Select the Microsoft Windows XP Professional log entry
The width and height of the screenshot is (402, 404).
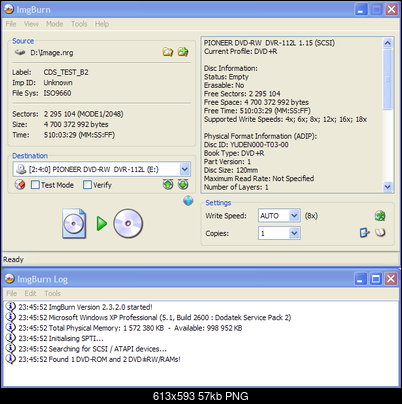(x=155, y=317)
